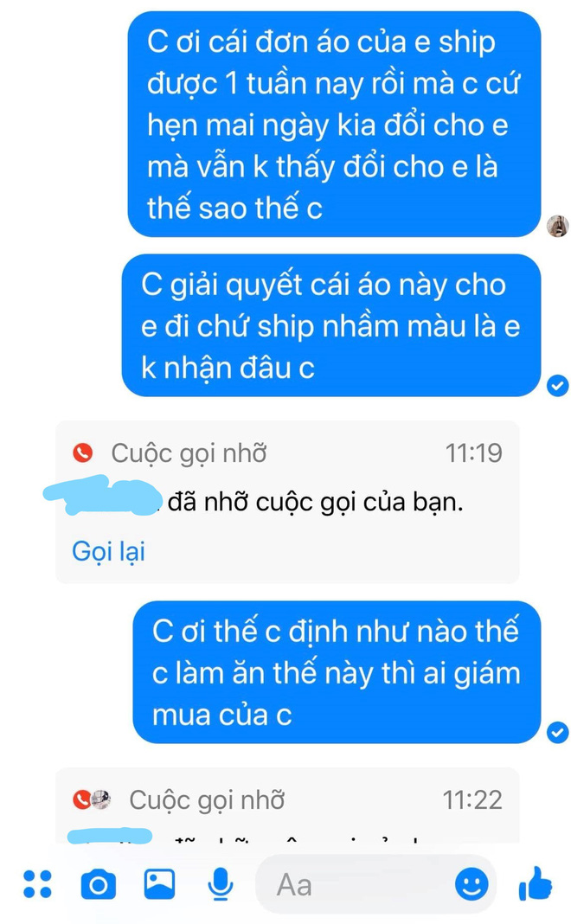
Task: Tap the small profile avatar seen indicator
Action: tap(557, 226)
